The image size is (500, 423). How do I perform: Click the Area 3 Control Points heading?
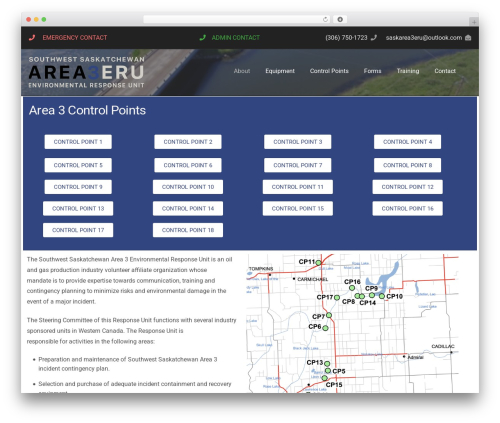point(87,110)
